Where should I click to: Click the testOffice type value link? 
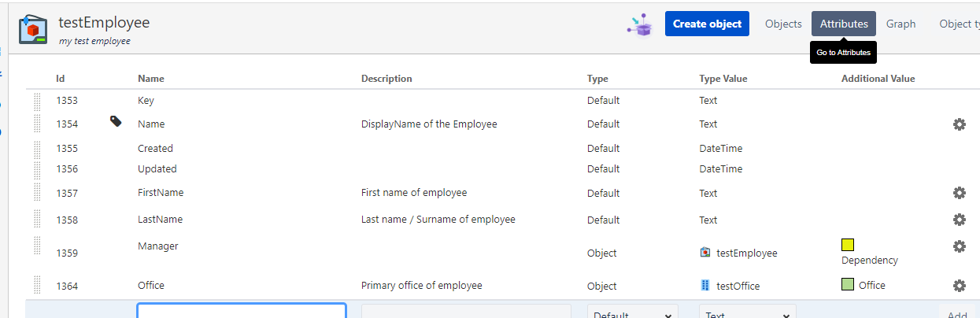738,286
